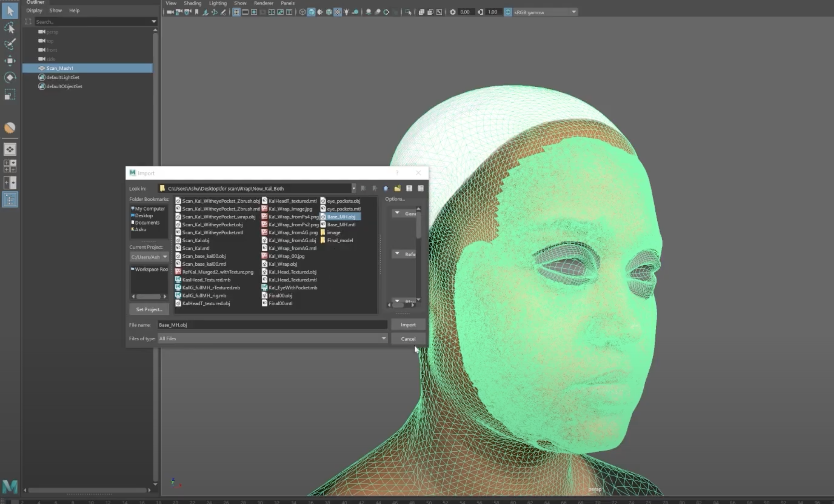Click the gamma value control in the toolbar
Viewport: 834px width, 504px height.
pos(492,12)
